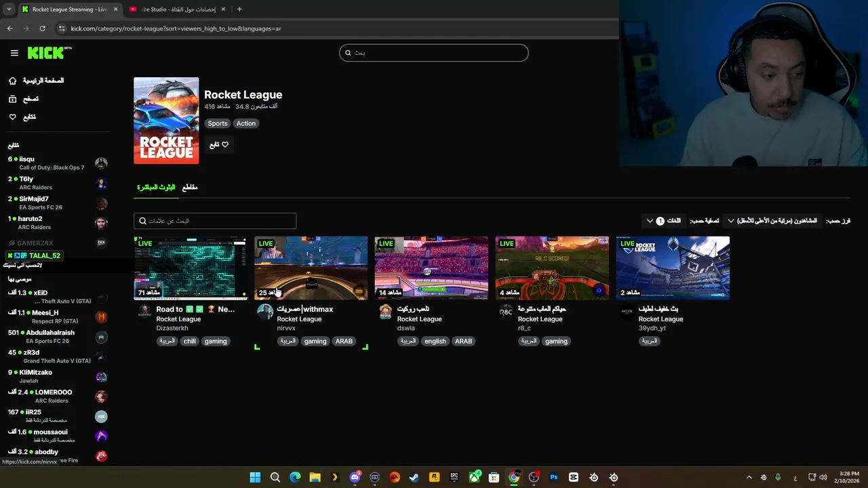Open haruto2's channel in the sidebar
The width and height of the screenshot is (868, 488).
click(57, 223)
